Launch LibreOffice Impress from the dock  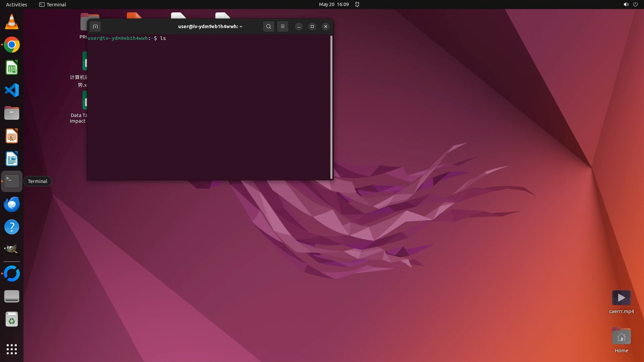pyautogui.click(x=12, y=136)
